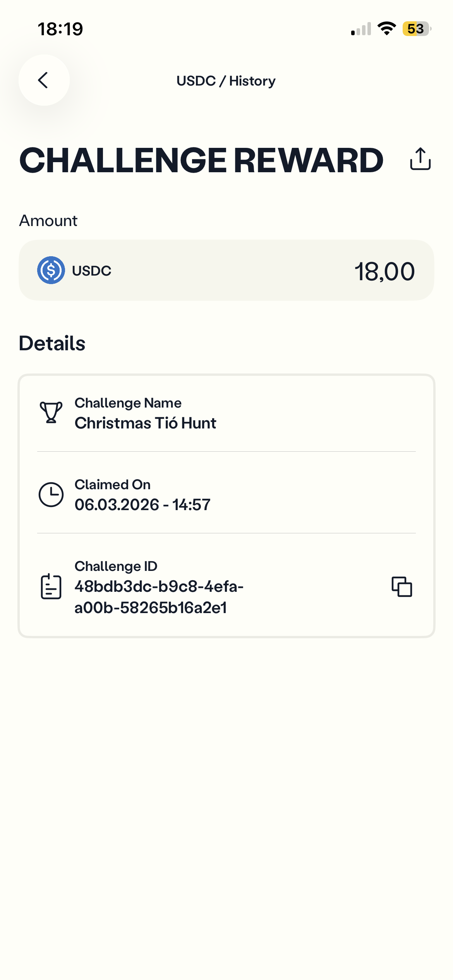453x980 pixels.
Task: Tap the USDC coin logo
Action: pyautogui.click(x=51, y=270)
